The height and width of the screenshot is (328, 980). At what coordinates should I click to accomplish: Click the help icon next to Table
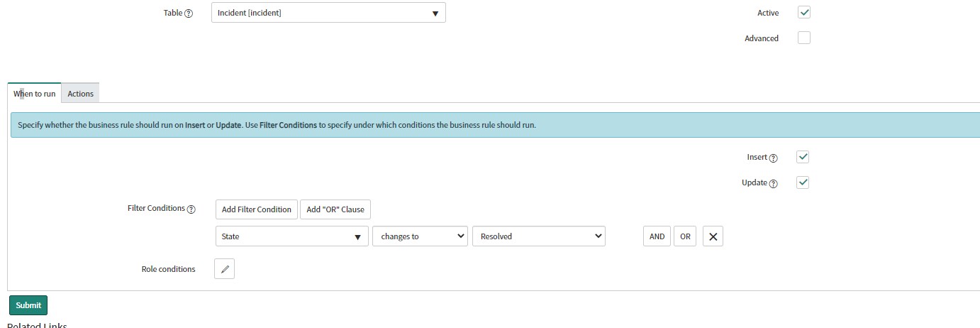point(189,13)
